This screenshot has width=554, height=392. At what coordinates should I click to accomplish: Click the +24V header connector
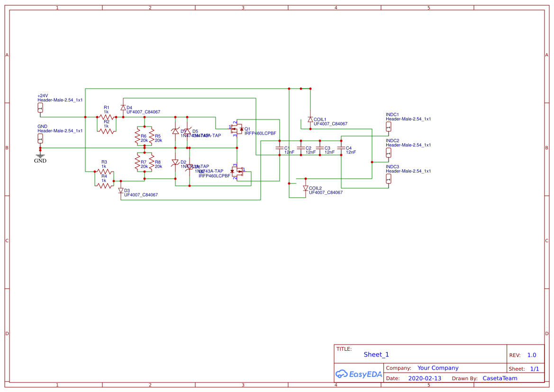point(40,109)
